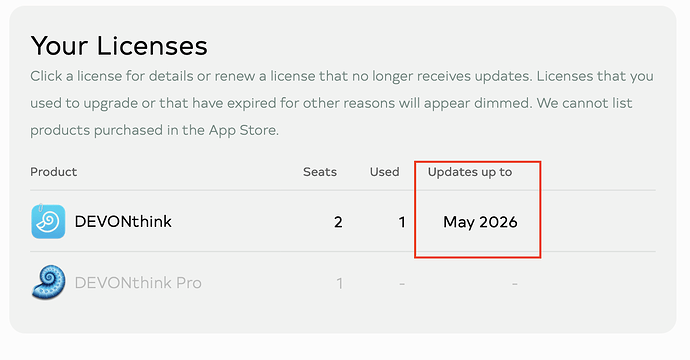This screenshot has height=360, width=690.
Task: Click the Product column header
Action: click(x=54, y=172)
